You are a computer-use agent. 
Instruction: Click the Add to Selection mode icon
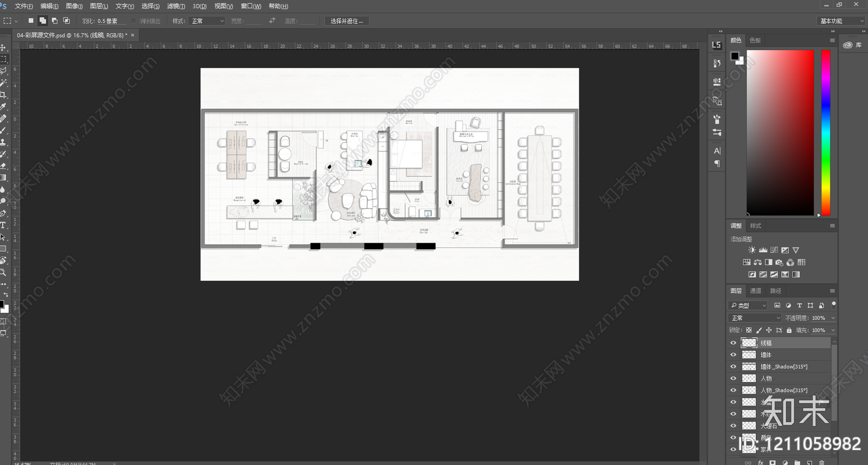coord(43,21)
